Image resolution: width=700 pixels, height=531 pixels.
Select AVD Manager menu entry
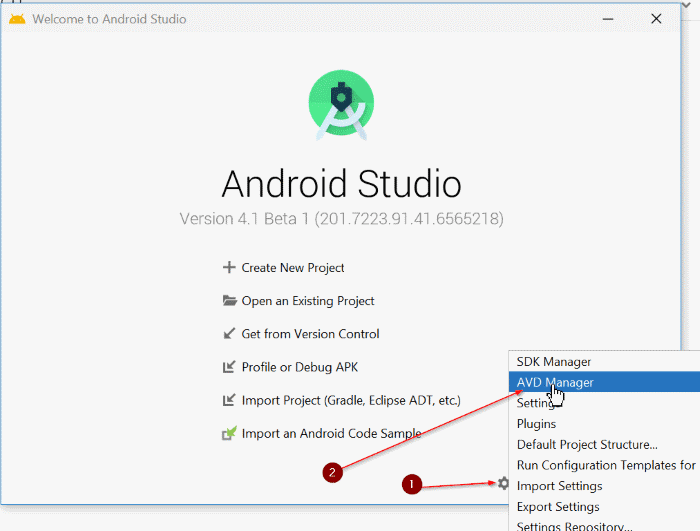pyautogui.click(x=604, y=382)
